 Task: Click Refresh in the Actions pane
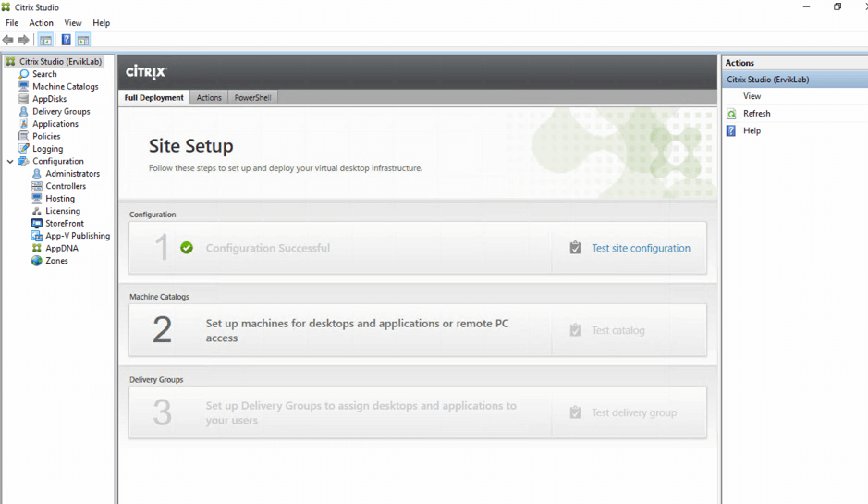[757, 114]
